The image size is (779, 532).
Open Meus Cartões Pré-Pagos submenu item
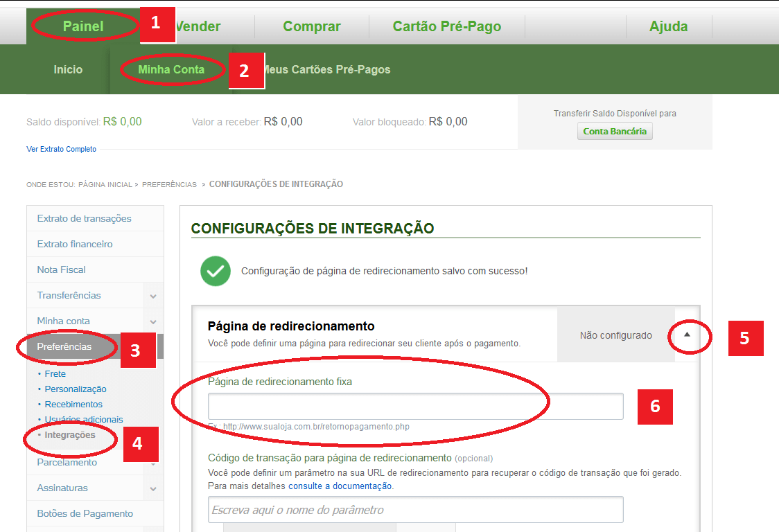point(328,69)
